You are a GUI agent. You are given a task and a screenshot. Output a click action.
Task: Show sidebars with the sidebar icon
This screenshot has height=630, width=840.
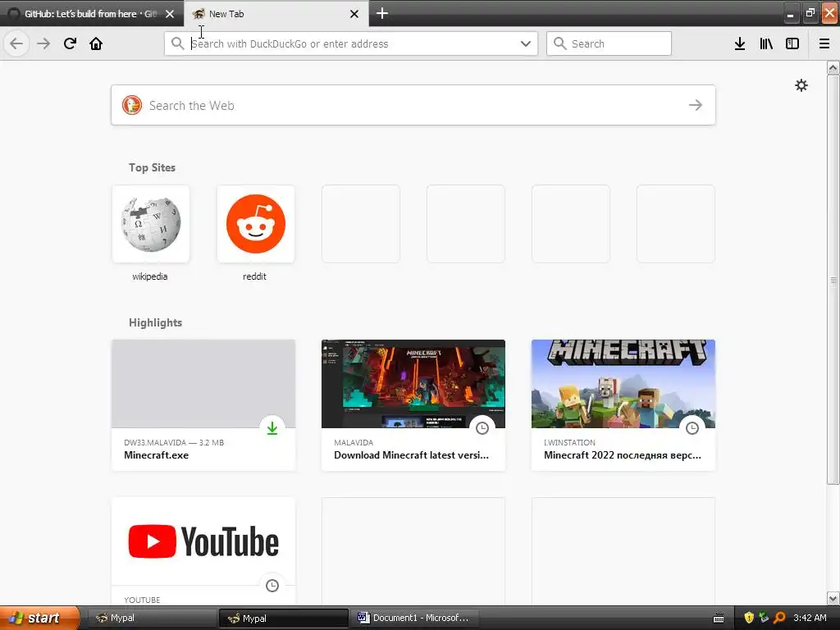(x=792, y=43)
